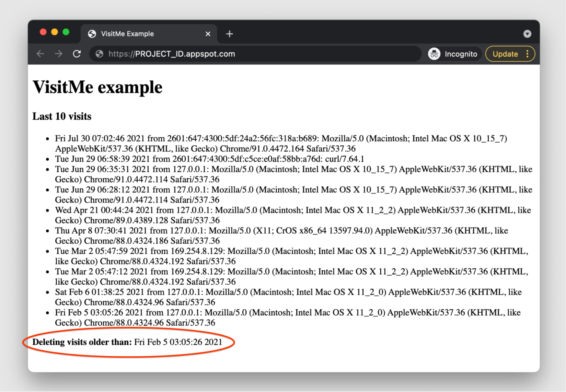Open the tab search dropdown arrow
Screen dimensions: 566x392
point(527,34)
